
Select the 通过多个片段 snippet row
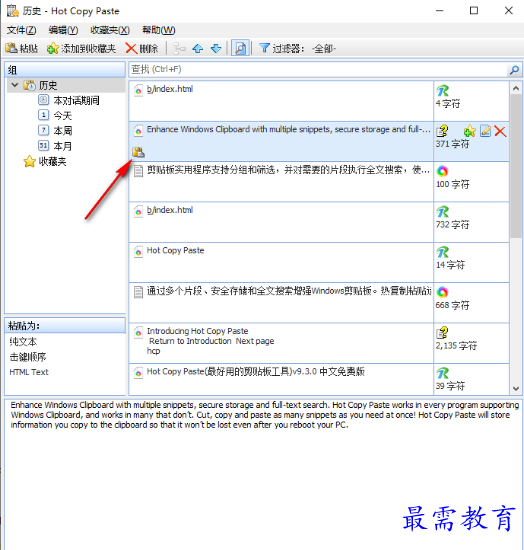[281, 303]
